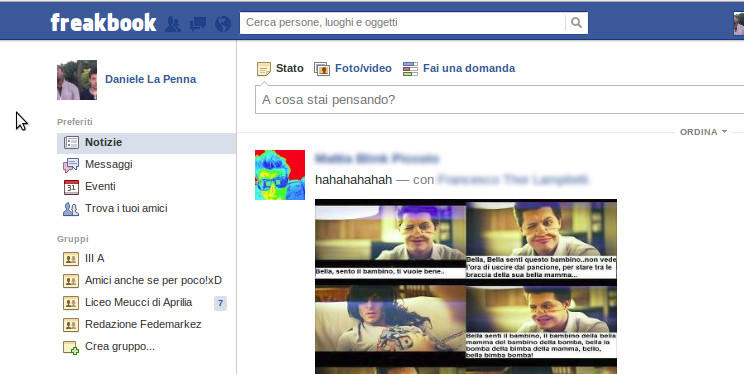This screenshot has height=374, width=744.
Task: Click Daniele La Penna's profile picture
Action: coord(77,80)
